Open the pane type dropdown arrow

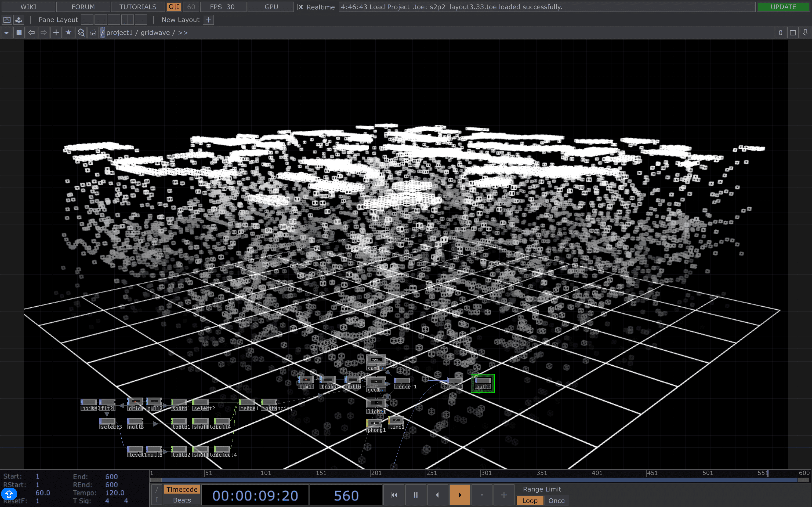6,32
